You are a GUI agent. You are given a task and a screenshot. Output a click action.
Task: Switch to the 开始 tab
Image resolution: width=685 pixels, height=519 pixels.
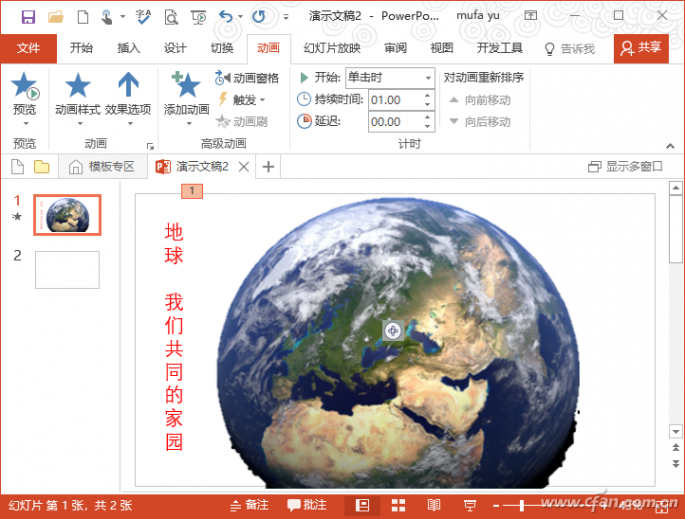pyautogui.click(x=81, y=48)
